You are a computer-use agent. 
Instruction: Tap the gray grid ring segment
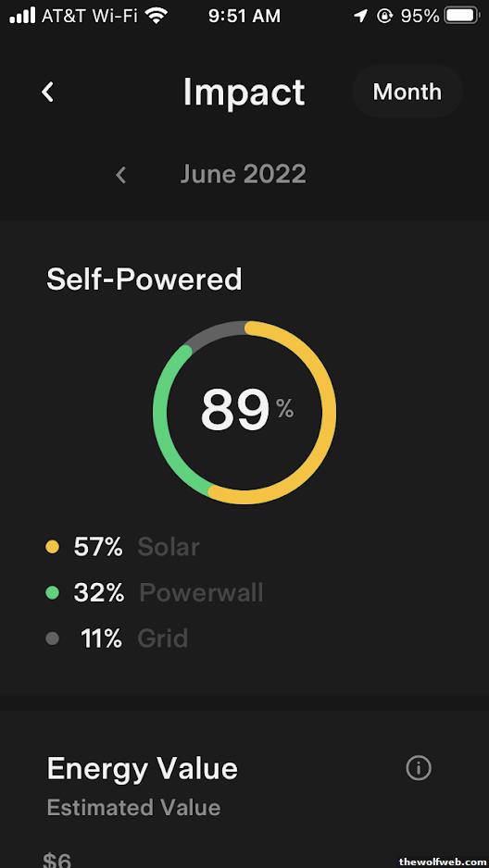point(217,331)
